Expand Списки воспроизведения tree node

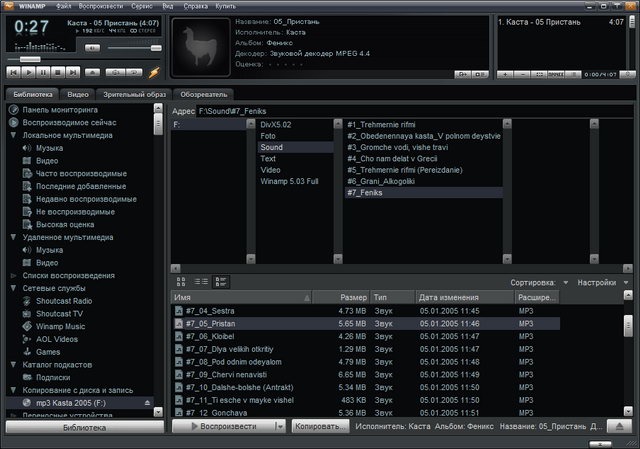pyautogui.click(x=13, y=276)
